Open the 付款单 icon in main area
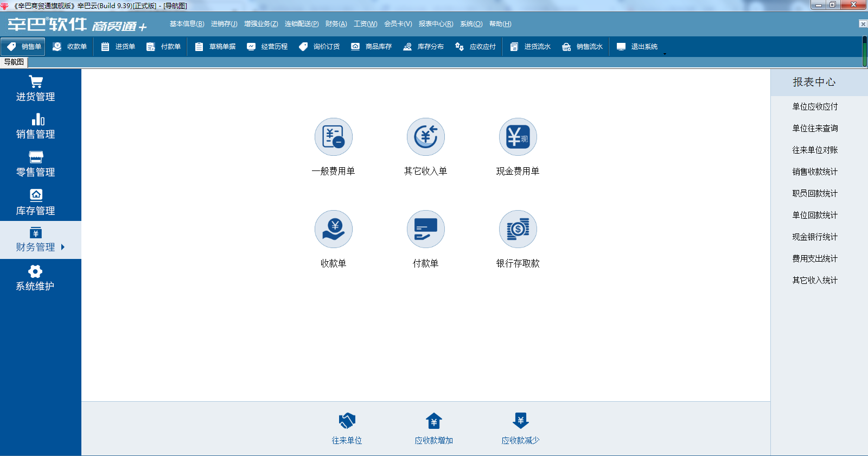 click(x=426, y=229)
